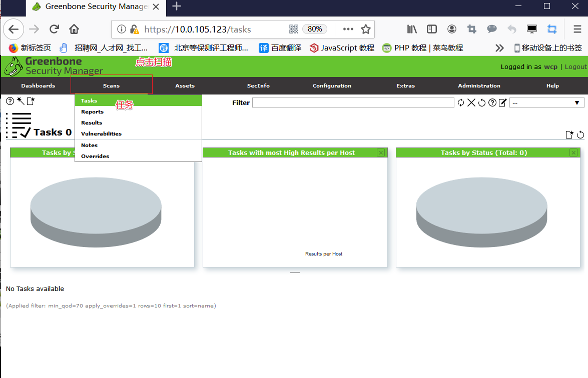Screen dimensions: 588x378
Task: Show more bookmarks chevron overflow
Action: 499,48
